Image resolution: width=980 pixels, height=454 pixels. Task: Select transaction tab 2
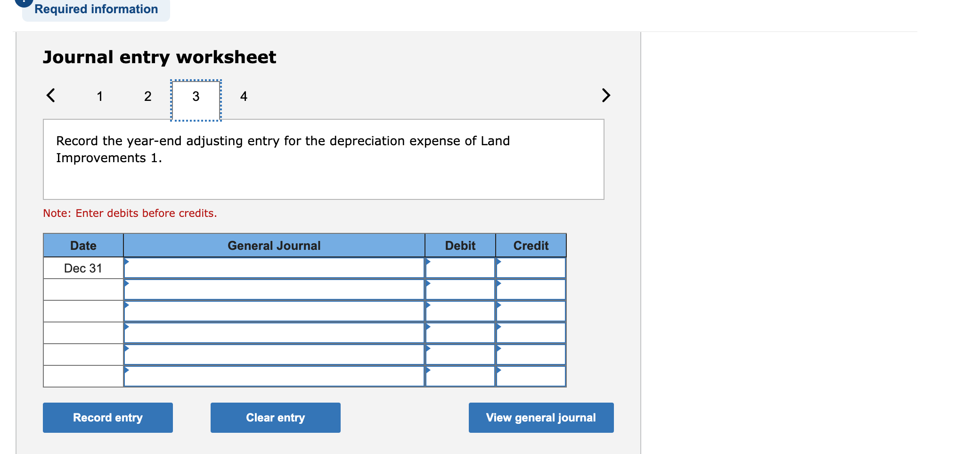pos(148,96)
